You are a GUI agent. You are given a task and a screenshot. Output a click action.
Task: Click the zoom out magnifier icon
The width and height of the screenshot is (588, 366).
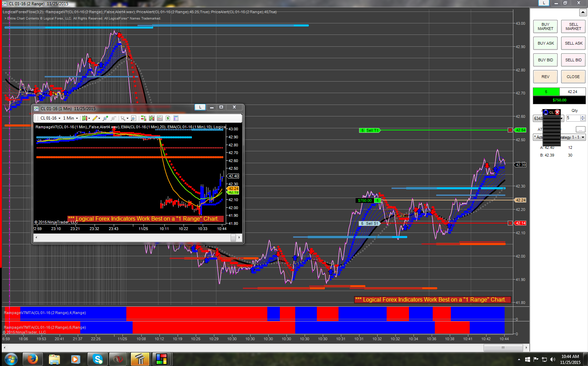click(x=113, y=118)
